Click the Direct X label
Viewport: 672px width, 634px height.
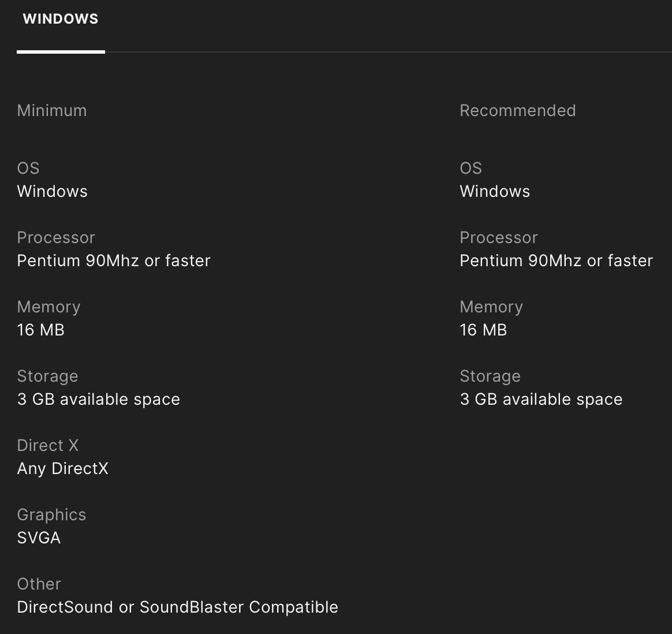coord(48,445)
